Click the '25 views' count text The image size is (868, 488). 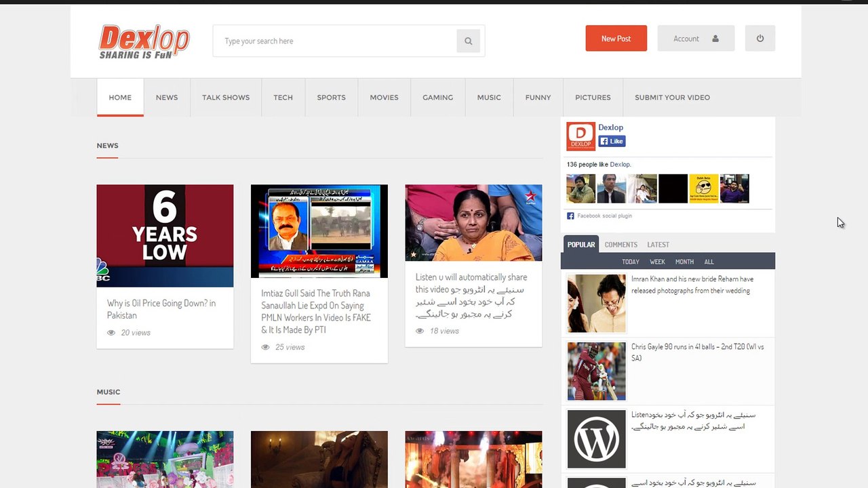(x=290, y=347)
